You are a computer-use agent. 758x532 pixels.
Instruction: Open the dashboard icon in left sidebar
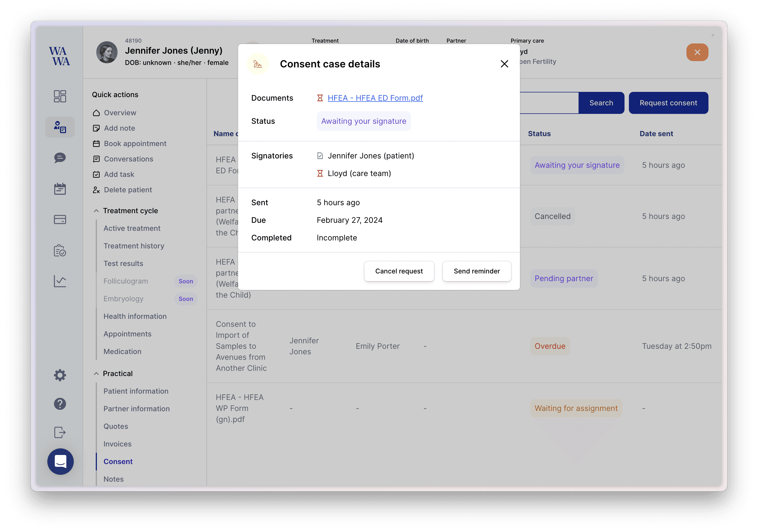click(60, 96)
